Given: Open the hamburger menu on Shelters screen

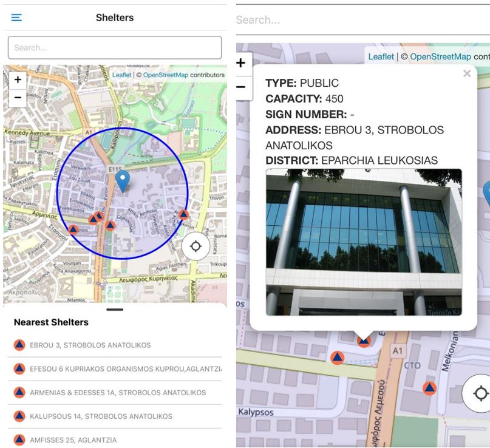Looking at the screenshot, I should tap(16, 18).
